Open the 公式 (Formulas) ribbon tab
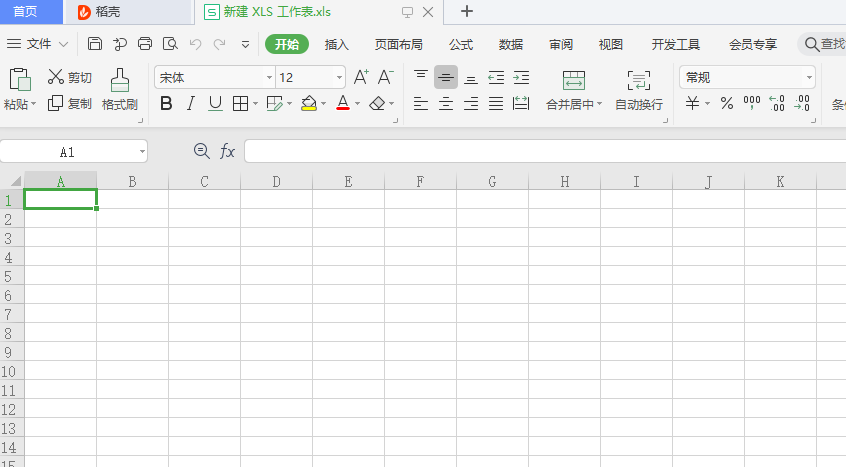The width and height of the screenshot is (846, 467). (460, 44)
